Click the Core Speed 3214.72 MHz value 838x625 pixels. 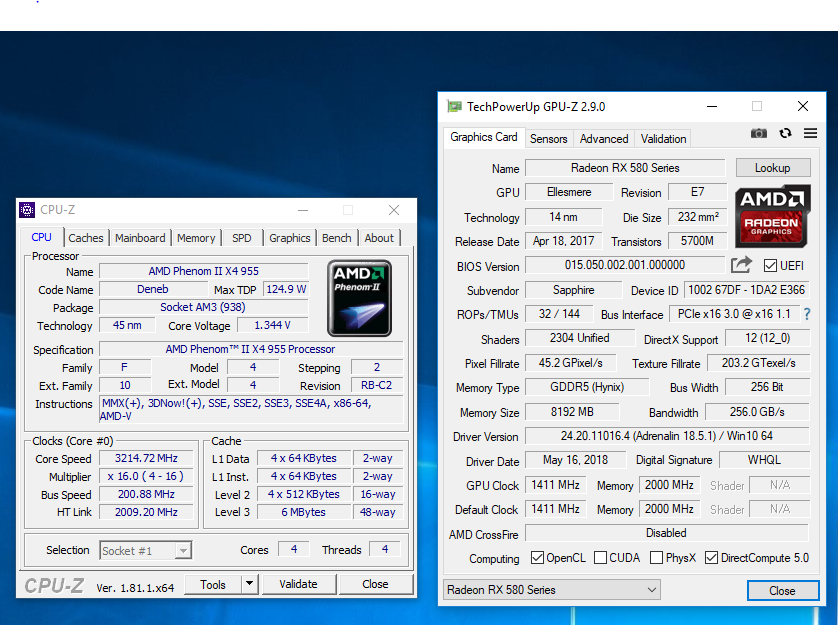point(146,458)
